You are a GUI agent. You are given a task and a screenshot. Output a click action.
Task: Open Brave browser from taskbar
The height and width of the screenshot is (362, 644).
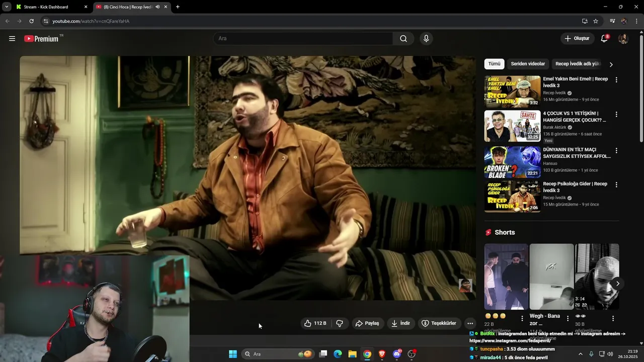click(382, 354)
